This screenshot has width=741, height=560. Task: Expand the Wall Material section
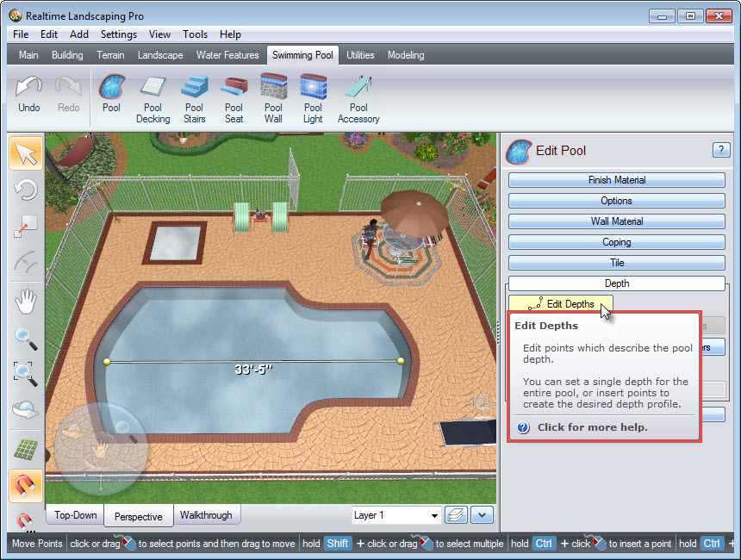pos(617,221)
